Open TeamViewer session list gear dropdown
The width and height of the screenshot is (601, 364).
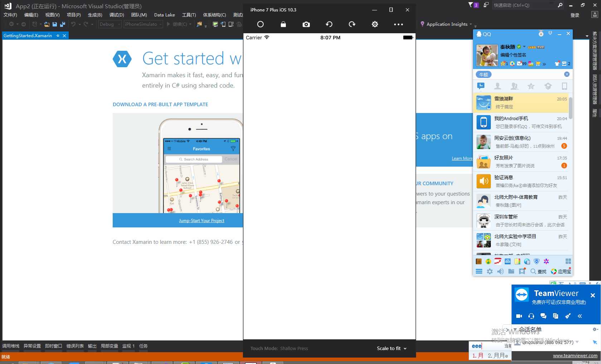(595, 329)
